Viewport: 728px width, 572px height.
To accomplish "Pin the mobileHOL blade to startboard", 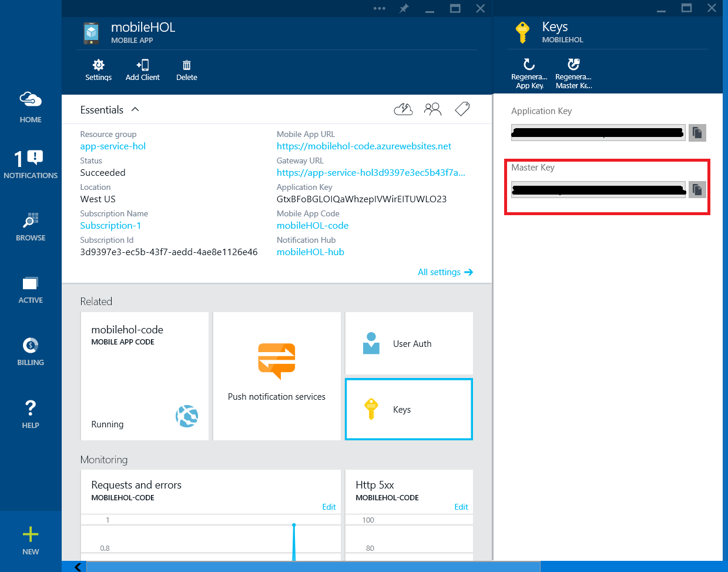I will click(404, 8).
